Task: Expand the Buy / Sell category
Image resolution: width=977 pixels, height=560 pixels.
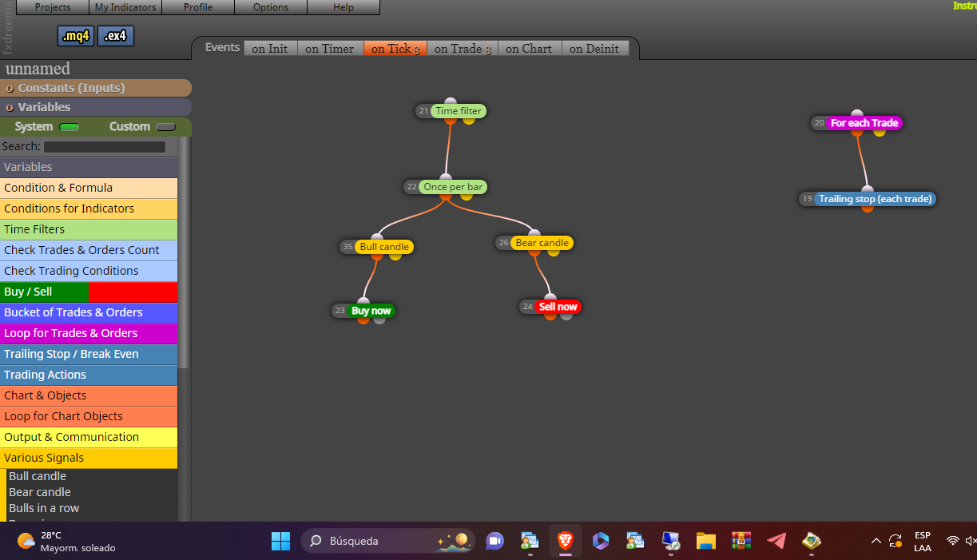Action: [89, 292]
